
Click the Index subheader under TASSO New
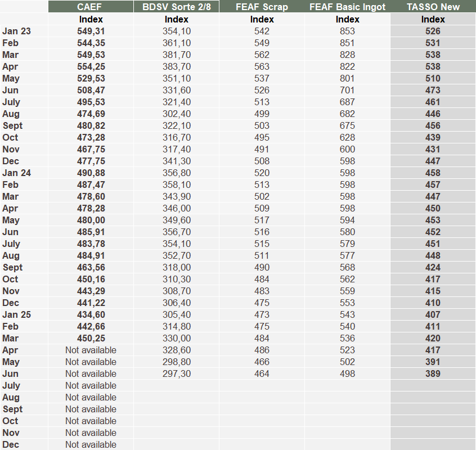pyautogui.click(x=433, y=19)
